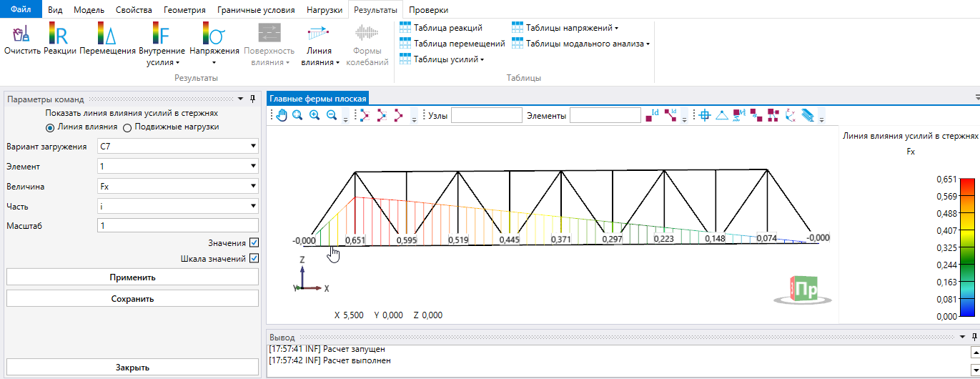Select the pan hand tool
Screen dimensions: 980x379
[282, 115]
